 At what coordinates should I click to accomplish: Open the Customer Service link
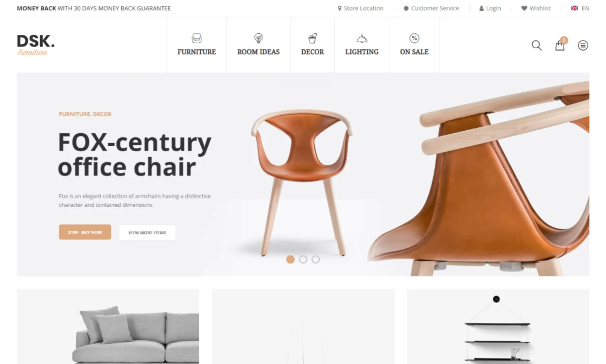(x=431, y=8)
